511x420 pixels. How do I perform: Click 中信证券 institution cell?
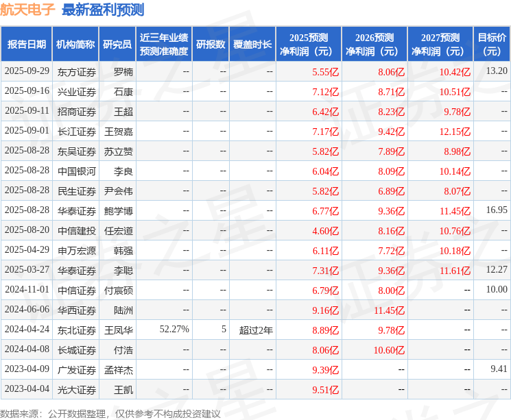(77, 290)
